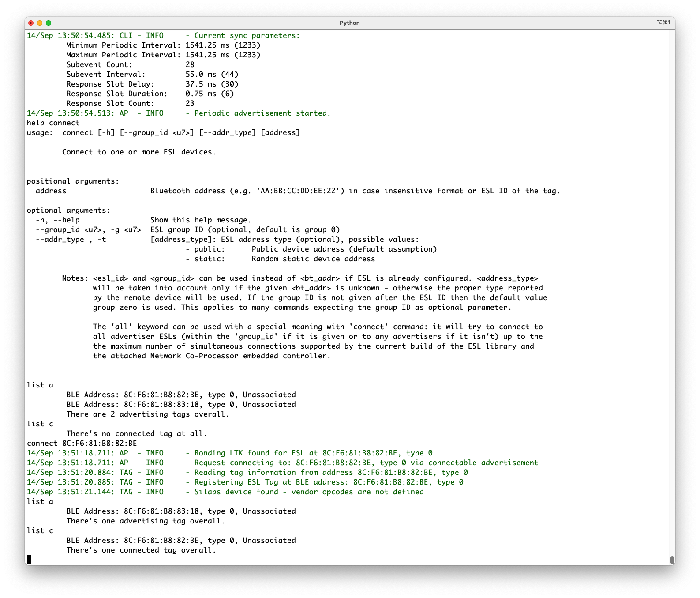Image resolution: width=700 pixels, height=598 pixels.
Task: Click the '--group_id <u7>, -g <u7>' option
Action: [x=88, y=229]
